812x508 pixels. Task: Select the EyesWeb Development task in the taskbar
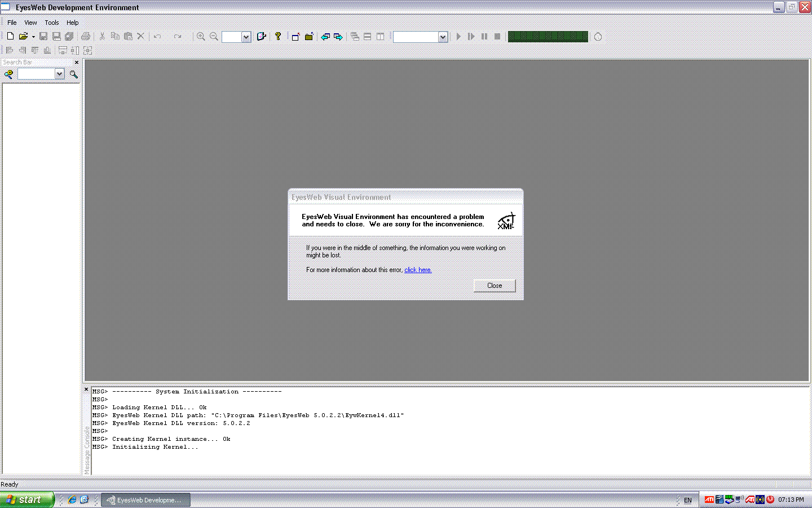(145, 499)
